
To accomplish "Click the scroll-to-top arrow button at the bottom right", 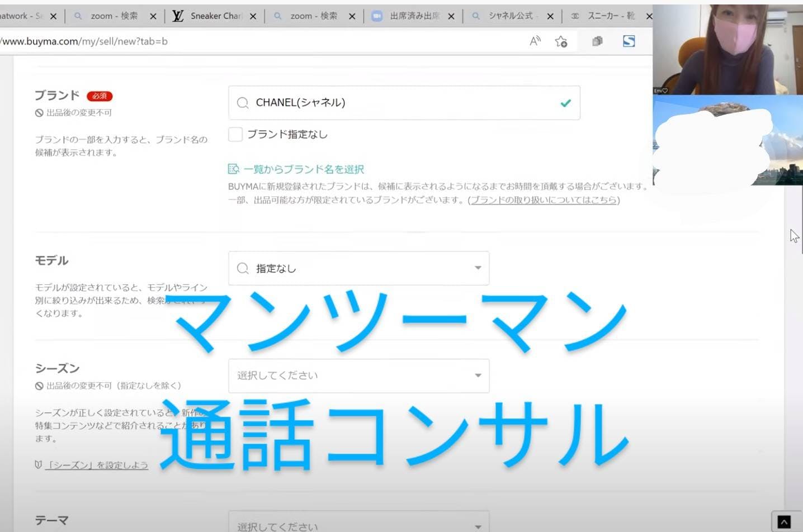I will point(784,522).
